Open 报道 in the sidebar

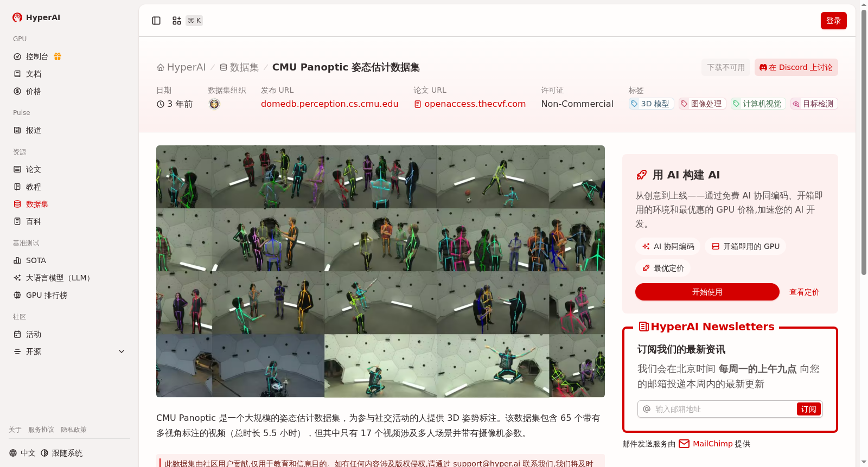(34, 130)
